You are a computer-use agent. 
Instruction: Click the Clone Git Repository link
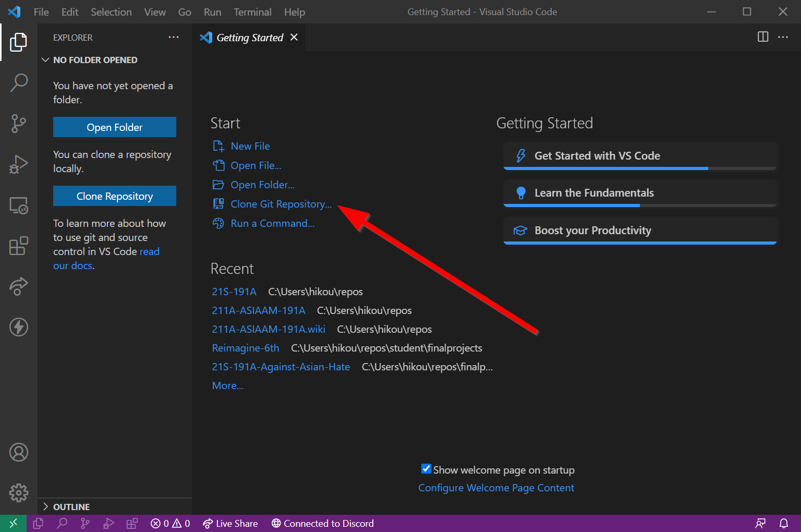pos(281,204)
